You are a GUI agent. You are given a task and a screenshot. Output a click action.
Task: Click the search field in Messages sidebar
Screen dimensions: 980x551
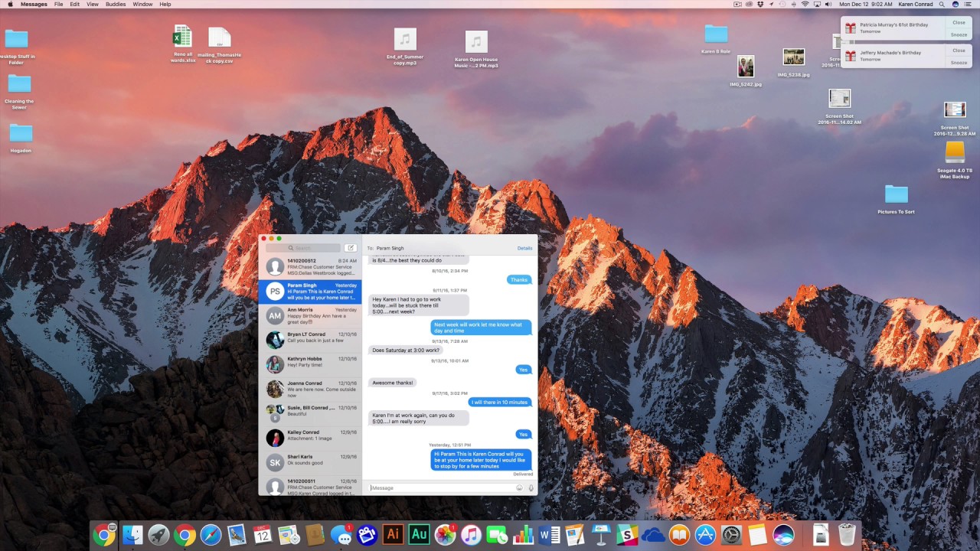(x=302, y=248)
